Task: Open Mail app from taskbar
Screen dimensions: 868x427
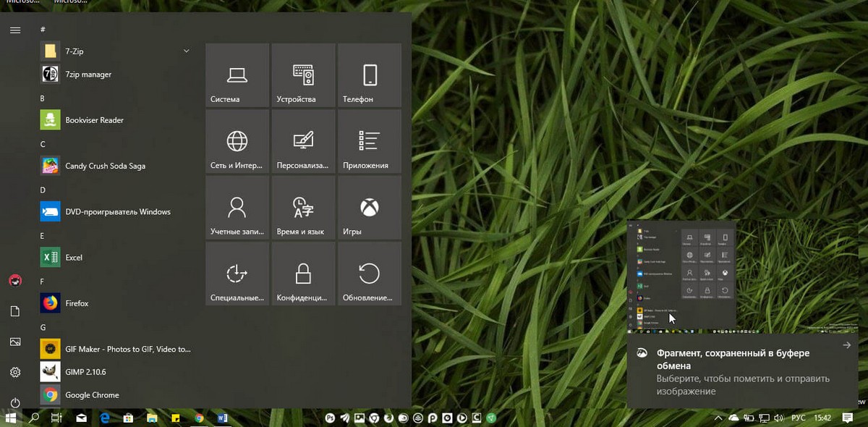Action: coord(81,418)
